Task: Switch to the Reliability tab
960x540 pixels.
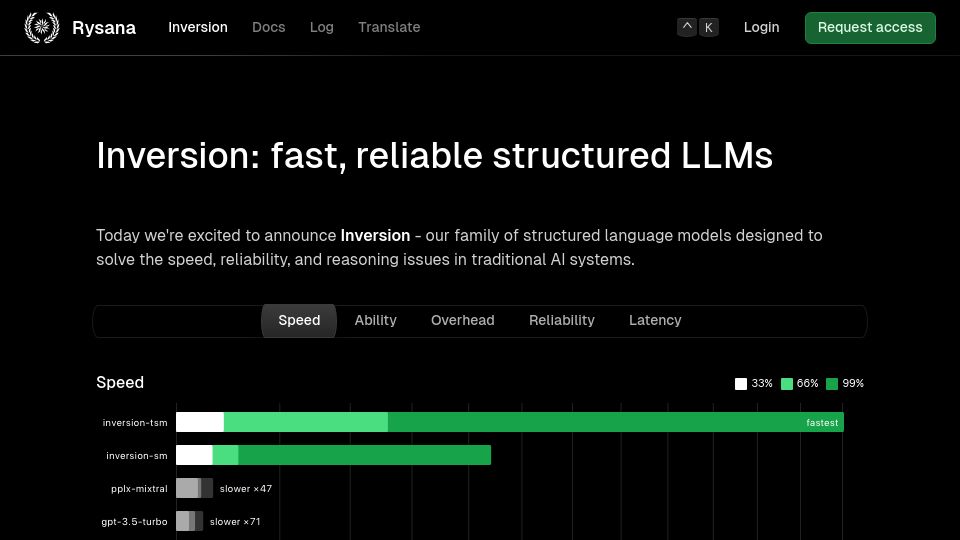Action: [561, 320]
